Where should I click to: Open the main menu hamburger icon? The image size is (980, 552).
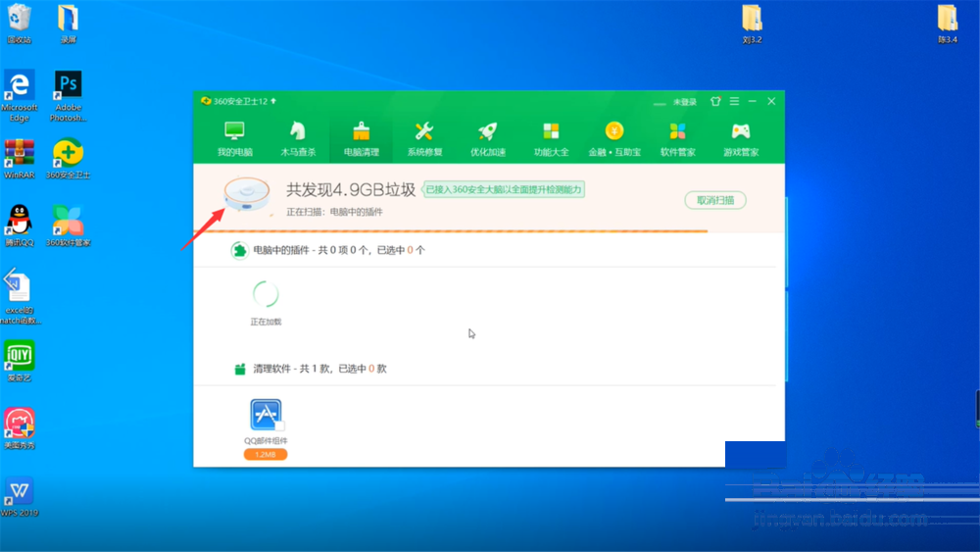pyautogui.click(x=734, y=101)
